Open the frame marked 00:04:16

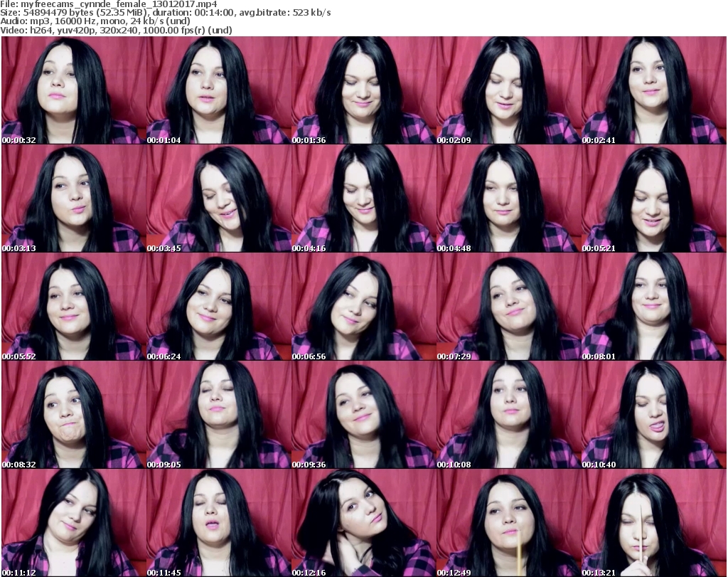click(x=363, y=198)
